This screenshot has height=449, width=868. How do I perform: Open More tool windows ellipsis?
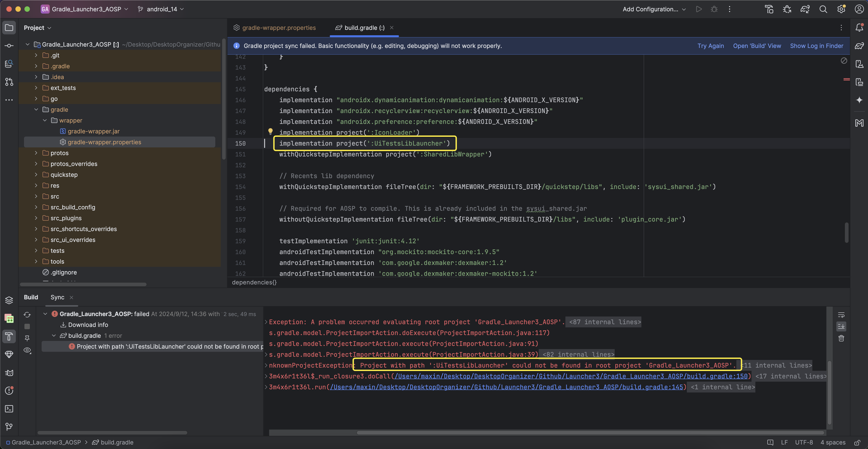pyautogui.click(x=9, y=100)
